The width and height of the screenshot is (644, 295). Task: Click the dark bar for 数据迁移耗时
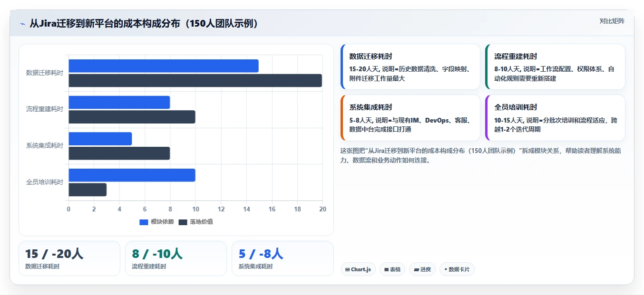pos(195,81)
